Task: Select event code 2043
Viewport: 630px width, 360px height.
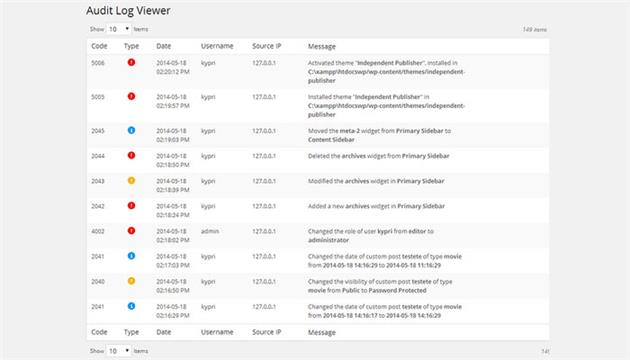Action: point(98,181)
